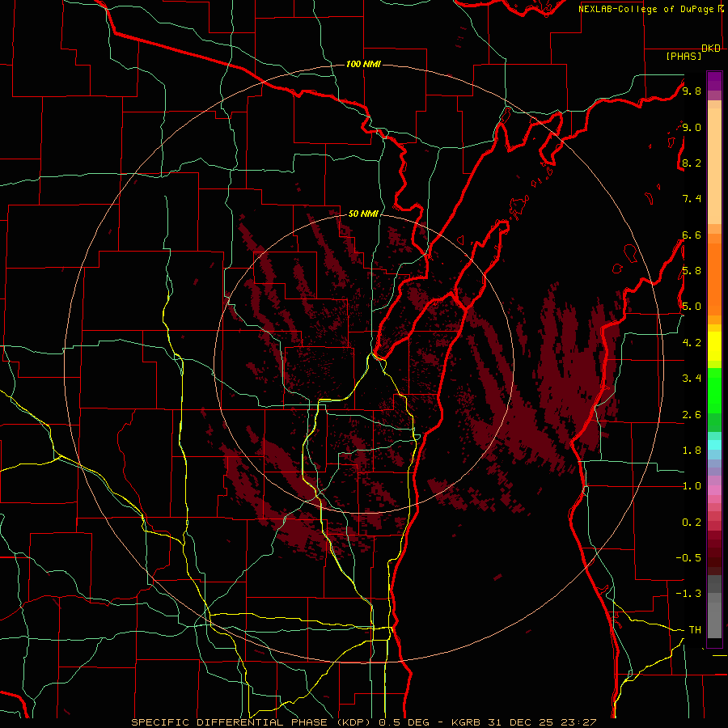Click the 9.0 value on the color scale
This screenshot has height=728, width=728.
[692, 127]
